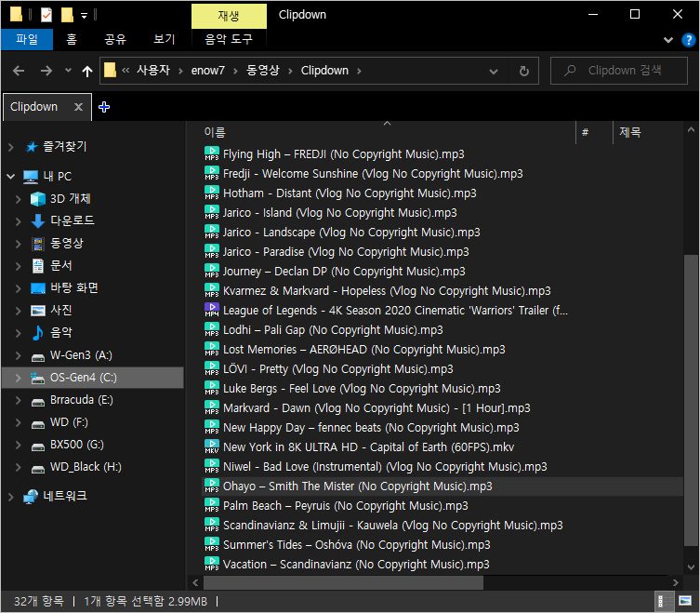Select Palm Beach – Peyruis mp3 file

(345, 506)
